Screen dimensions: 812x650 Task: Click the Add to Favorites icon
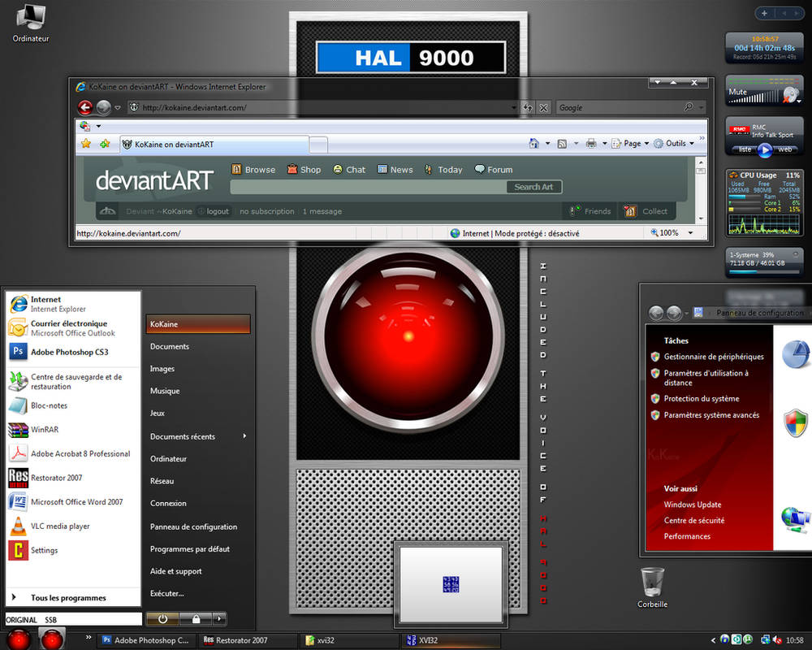(x=105, y=144)
